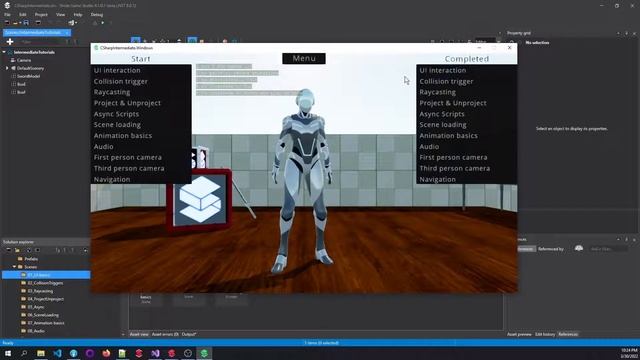The height and width of the screenshot is (360, 640).
Task: Select the 03_Raycasting folder
Action: (x=40, y=291)
